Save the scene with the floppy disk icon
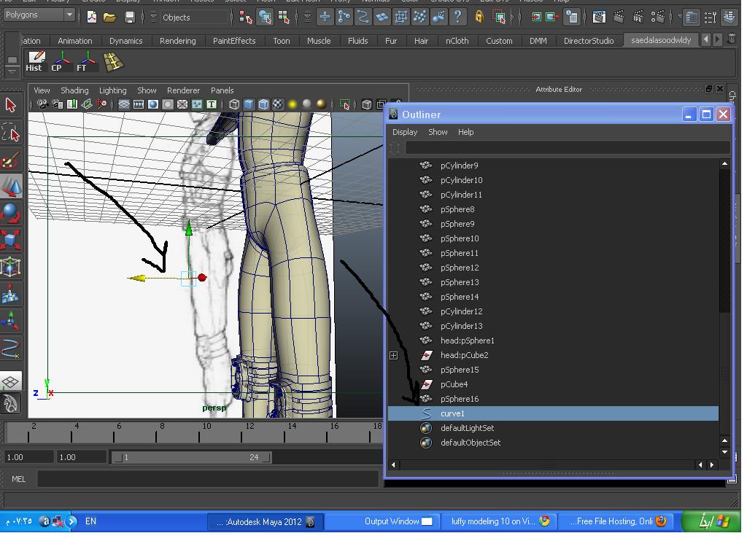 130,17
